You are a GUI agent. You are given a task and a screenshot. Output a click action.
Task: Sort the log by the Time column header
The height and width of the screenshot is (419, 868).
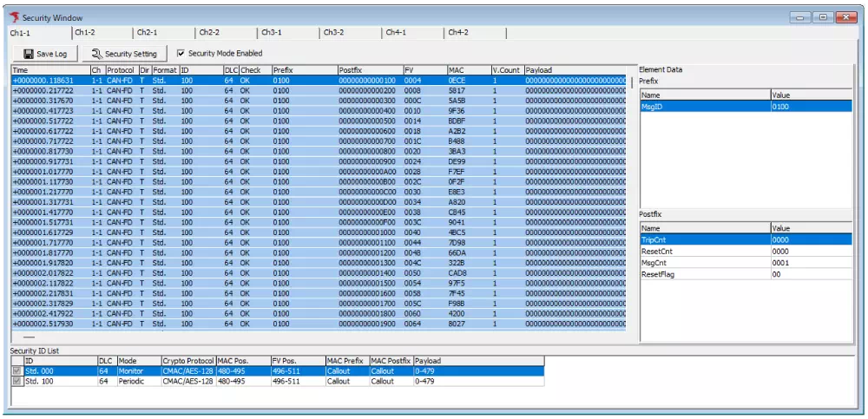click(49, 70)
